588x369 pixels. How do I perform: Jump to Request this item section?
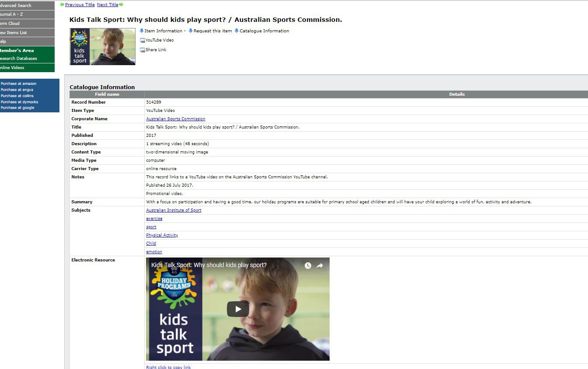(212, 31)
